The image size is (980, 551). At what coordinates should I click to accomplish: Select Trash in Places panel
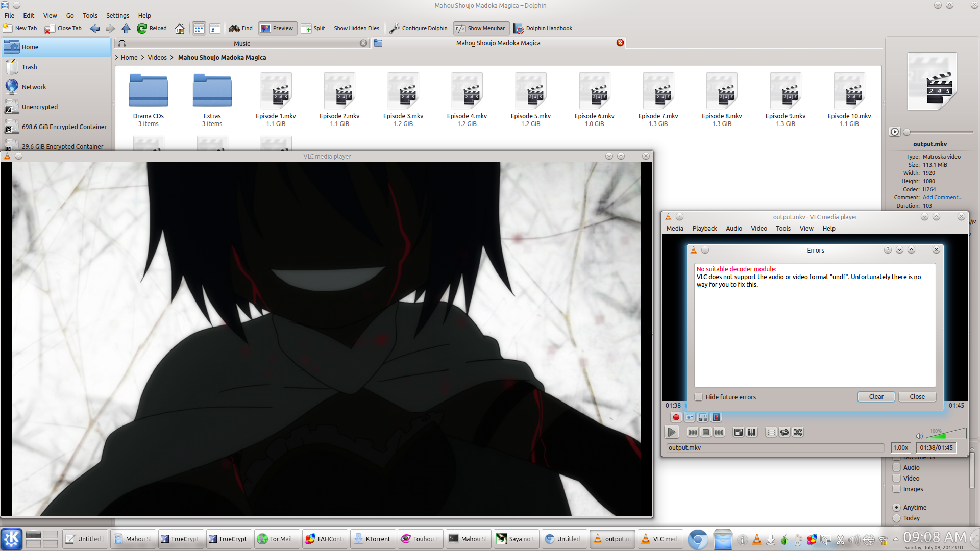(56, 67)
